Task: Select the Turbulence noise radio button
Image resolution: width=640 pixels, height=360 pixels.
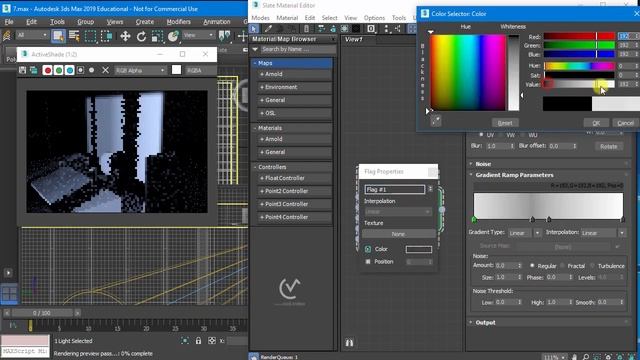Action: (x=592, y=266)
